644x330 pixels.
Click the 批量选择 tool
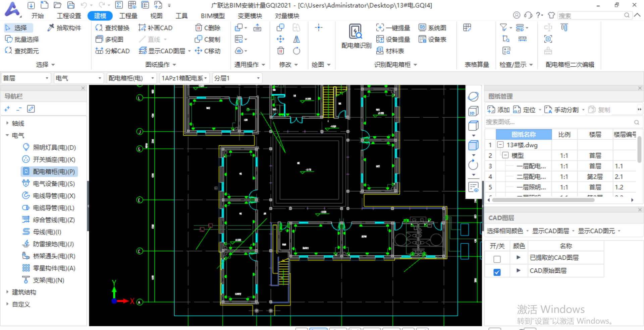(22, 39)
